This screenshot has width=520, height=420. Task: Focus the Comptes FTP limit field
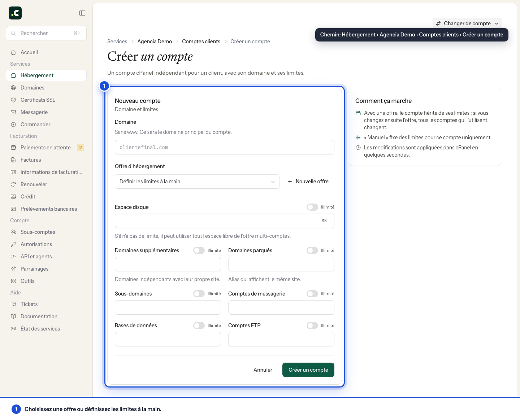281,339
